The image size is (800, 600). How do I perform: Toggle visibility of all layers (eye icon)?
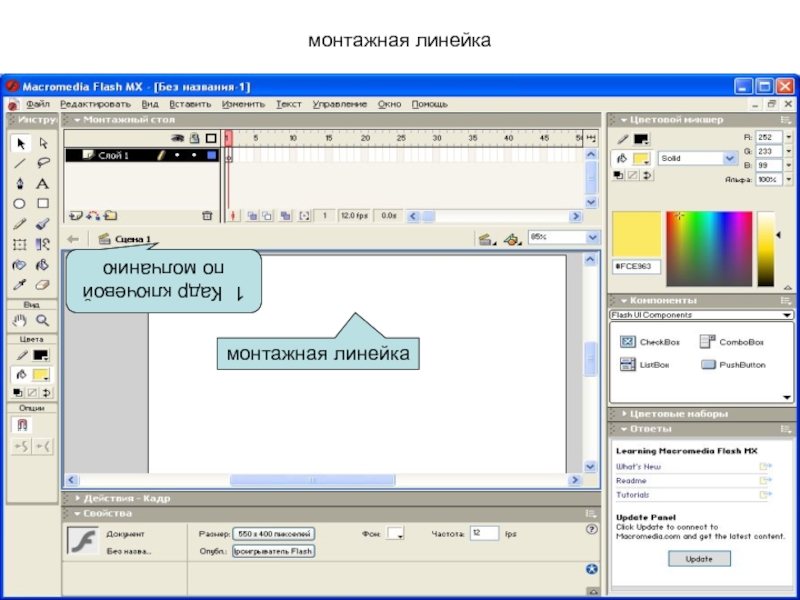178,139
